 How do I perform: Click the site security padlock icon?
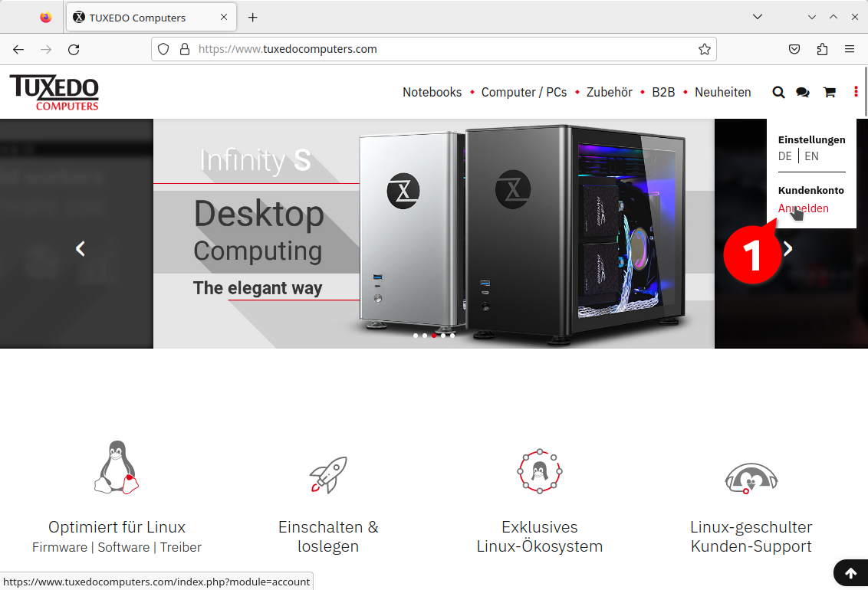[185, 49]
